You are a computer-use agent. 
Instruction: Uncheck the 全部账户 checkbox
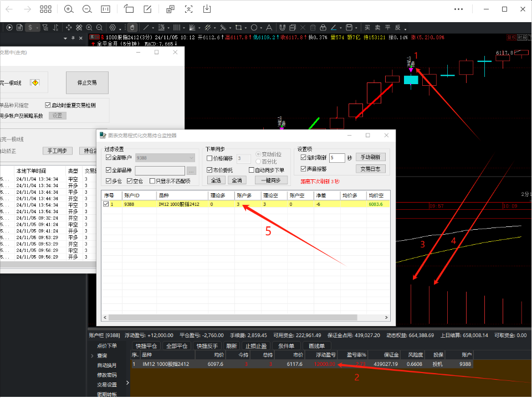(109, 157)
